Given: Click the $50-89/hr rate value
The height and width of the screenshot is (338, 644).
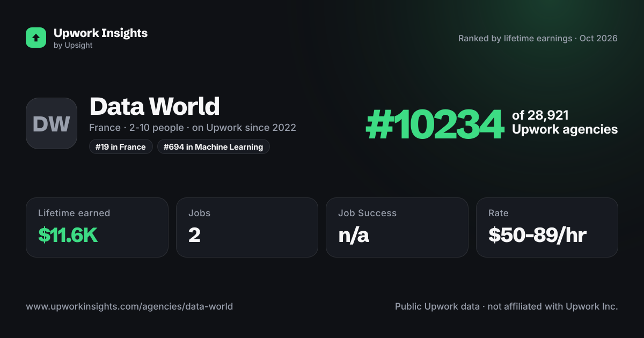Looking at the screenshot, I should [537, 235].
